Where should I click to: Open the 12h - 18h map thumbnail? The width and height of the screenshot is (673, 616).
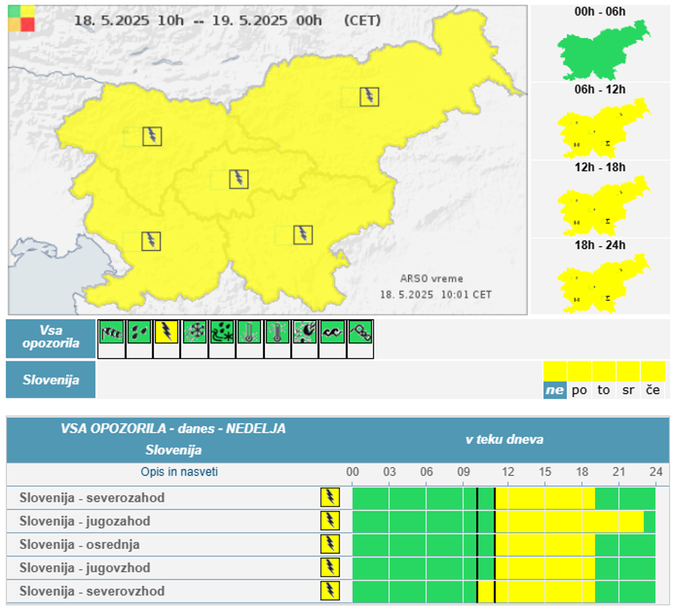point(602,206)
